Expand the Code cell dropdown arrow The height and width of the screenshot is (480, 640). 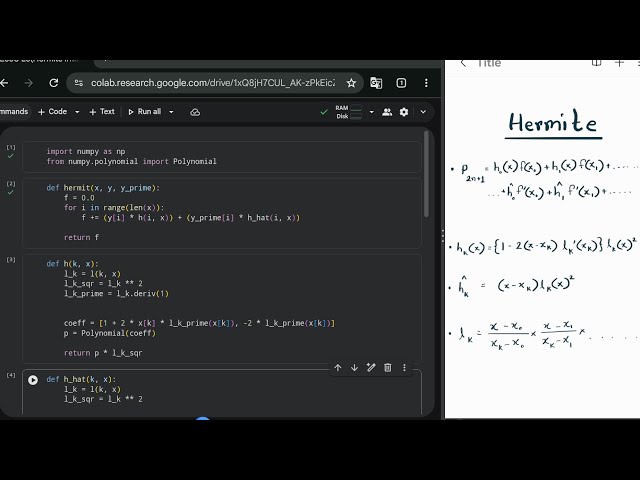click(x=77, y=112)
